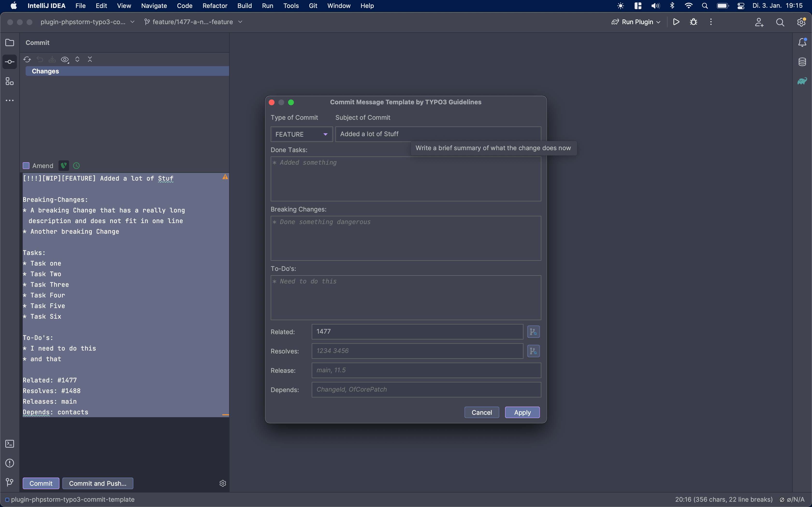Click the Refresh changes icon in Commit toolbar
This screenshot has height=507, width=812.
point(27,59)
